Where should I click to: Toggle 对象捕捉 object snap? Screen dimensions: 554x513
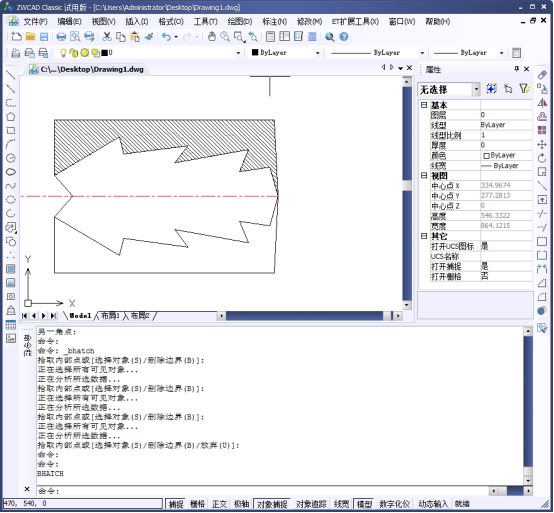point(272,504)
